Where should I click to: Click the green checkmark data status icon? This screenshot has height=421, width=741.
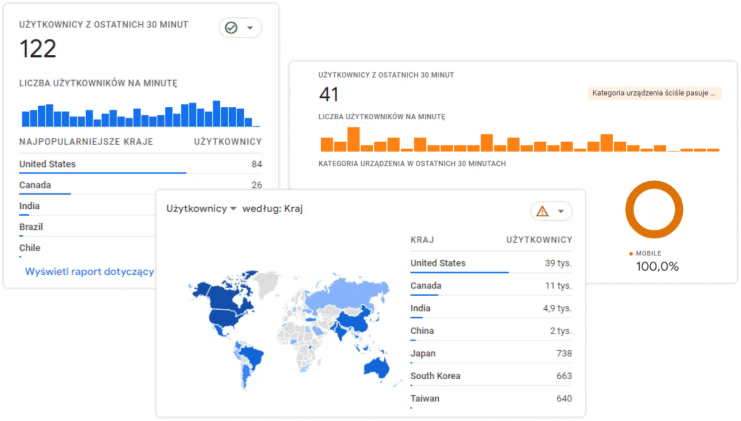(x=231, y=28)
